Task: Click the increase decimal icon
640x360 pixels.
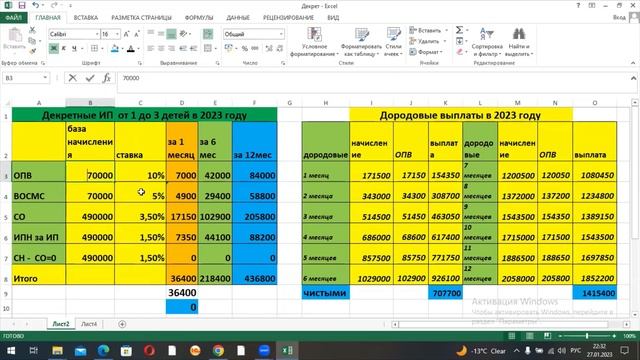Action: [x=269, y=49]
